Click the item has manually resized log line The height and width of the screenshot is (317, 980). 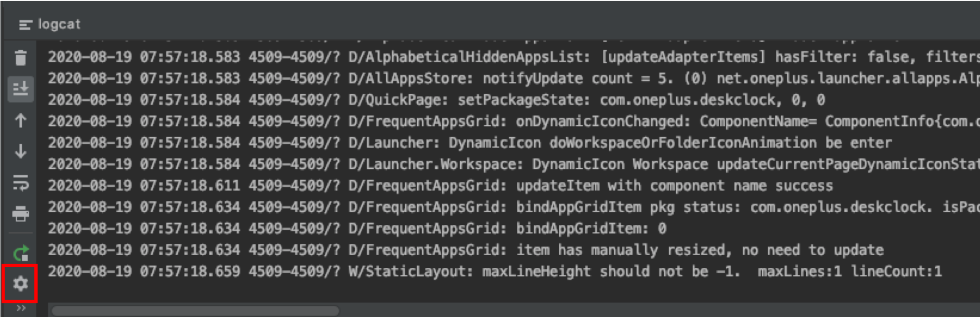point(465,249)
